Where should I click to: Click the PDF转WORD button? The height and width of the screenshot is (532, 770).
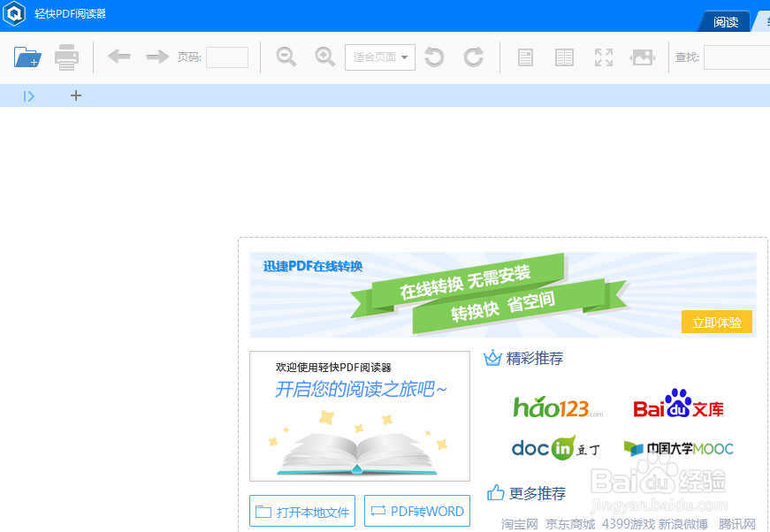tap(417, 511)
